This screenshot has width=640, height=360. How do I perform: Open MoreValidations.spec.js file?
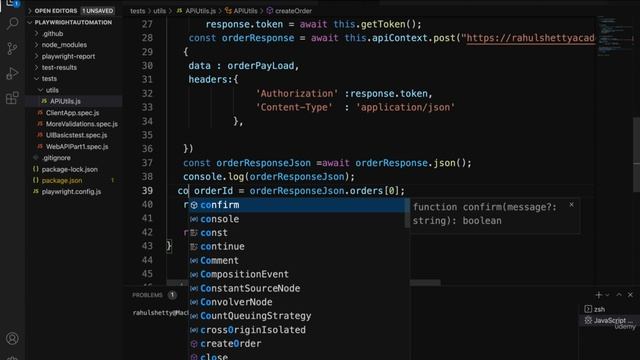point(82,124)
